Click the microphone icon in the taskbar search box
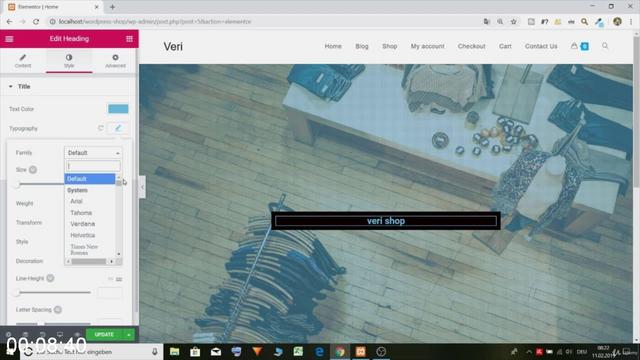 point(155,351)
